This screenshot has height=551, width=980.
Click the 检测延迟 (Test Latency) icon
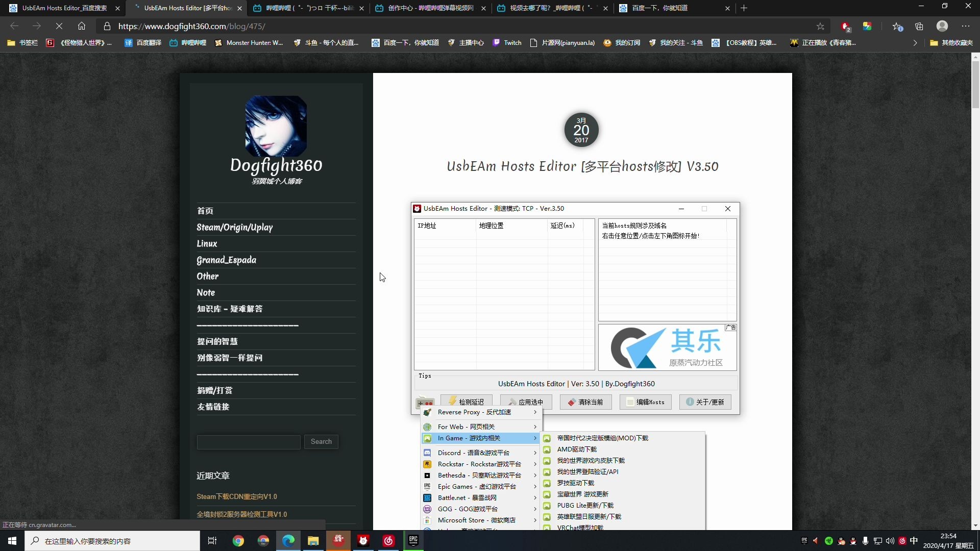467,402
